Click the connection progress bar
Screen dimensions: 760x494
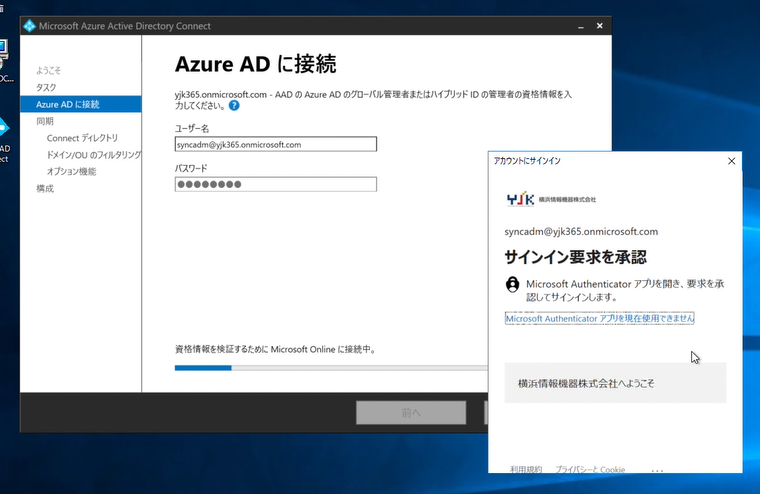pos(331,368)
